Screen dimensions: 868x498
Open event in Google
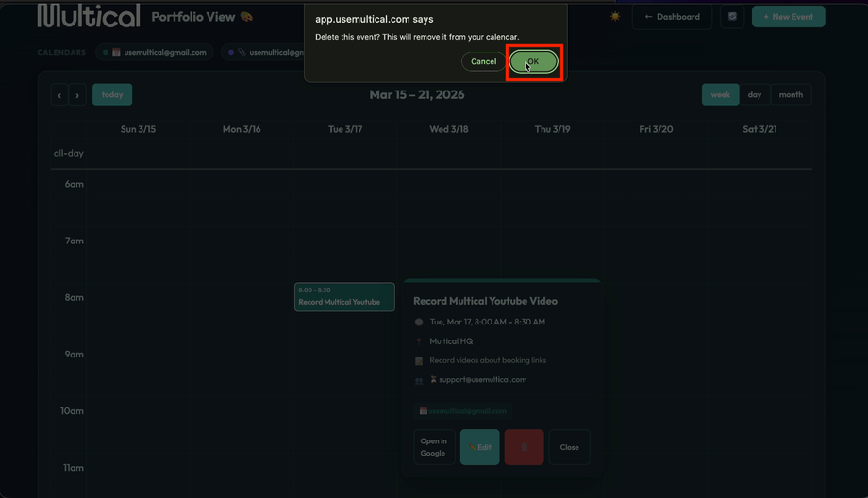(x=434, y=447)
